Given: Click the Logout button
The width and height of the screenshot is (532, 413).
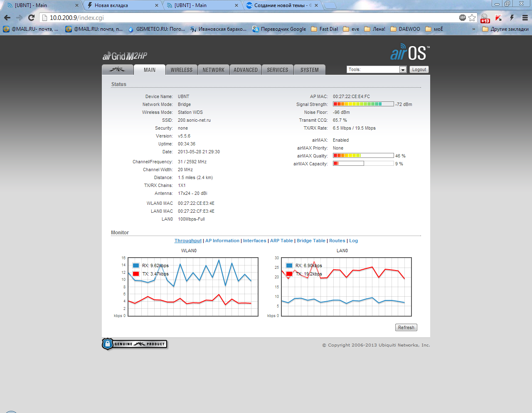Looking at the screenshot, I should 419,69.
